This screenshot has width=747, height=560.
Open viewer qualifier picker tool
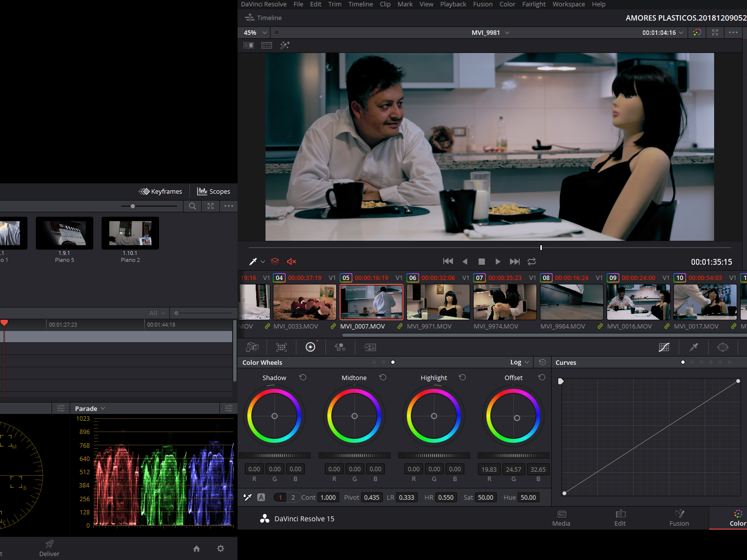pos(253,261)
